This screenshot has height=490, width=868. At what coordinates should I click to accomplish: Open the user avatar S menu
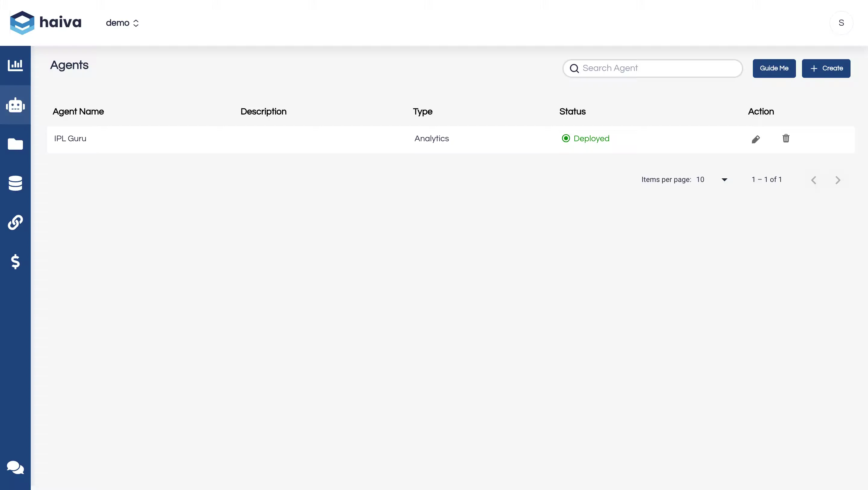tap(841, 23)
